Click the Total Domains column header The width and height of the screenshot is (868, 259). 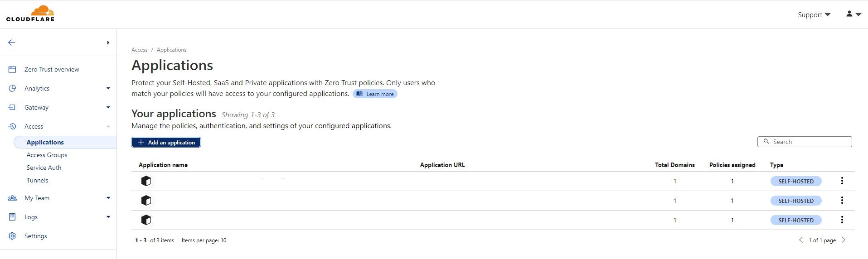674,165
